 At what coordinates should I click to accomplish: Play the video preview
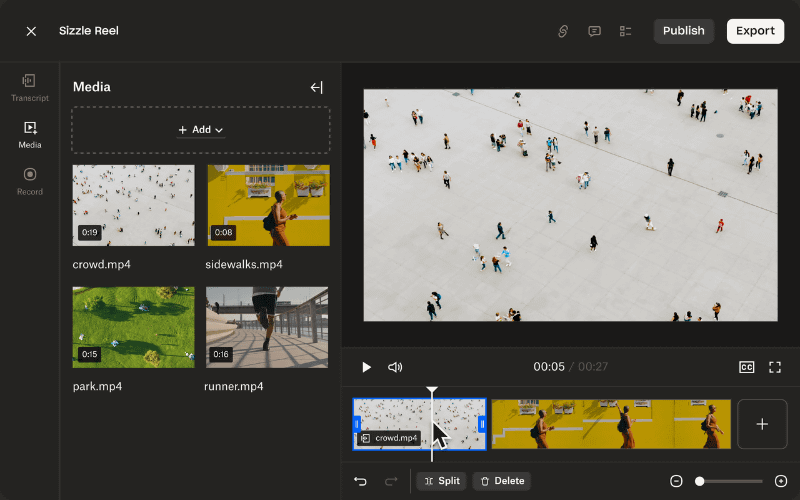pyautogui.click(x=366, y=367)
